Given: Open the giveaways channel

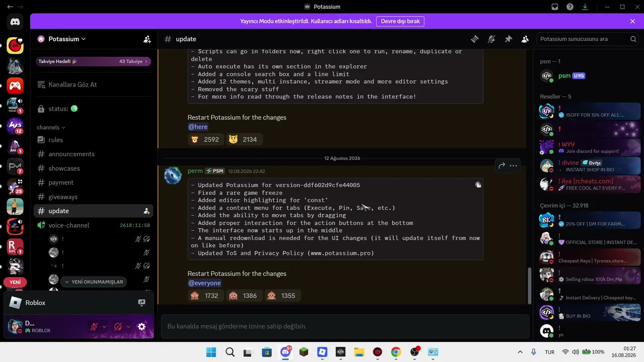Looking at the screenshot, I should pos(93,197).
